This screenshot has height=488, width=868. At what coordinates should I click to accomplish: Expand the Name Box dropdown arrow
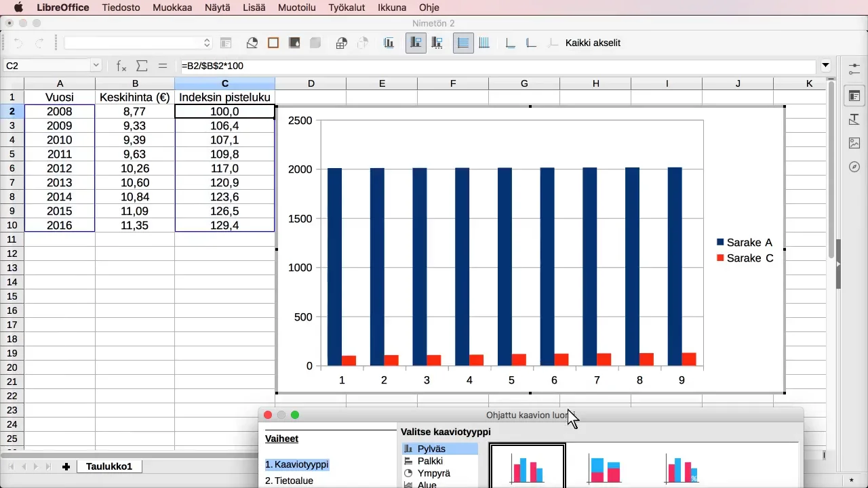(96, 66)
